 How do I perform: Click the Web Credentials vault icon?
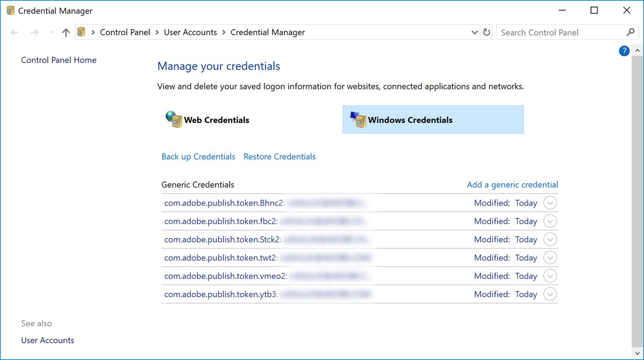[173, 120]
